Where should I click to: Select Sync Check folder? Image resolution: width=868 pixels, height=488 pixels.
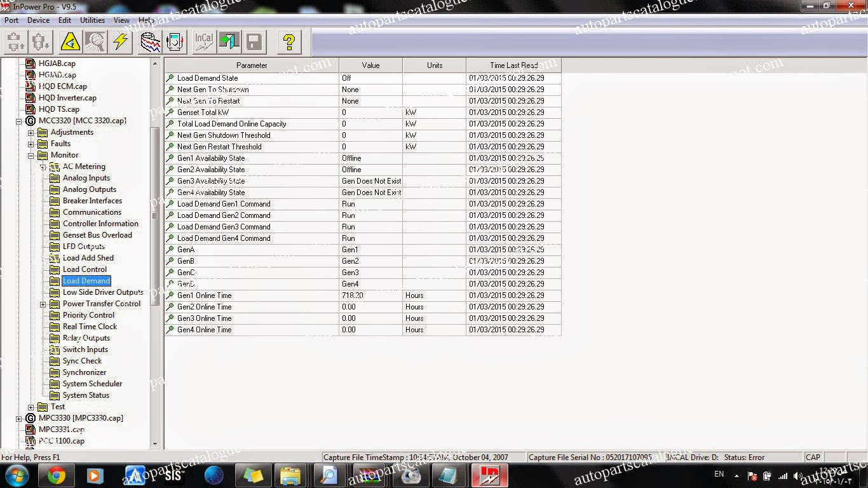[x=82, y=361]
